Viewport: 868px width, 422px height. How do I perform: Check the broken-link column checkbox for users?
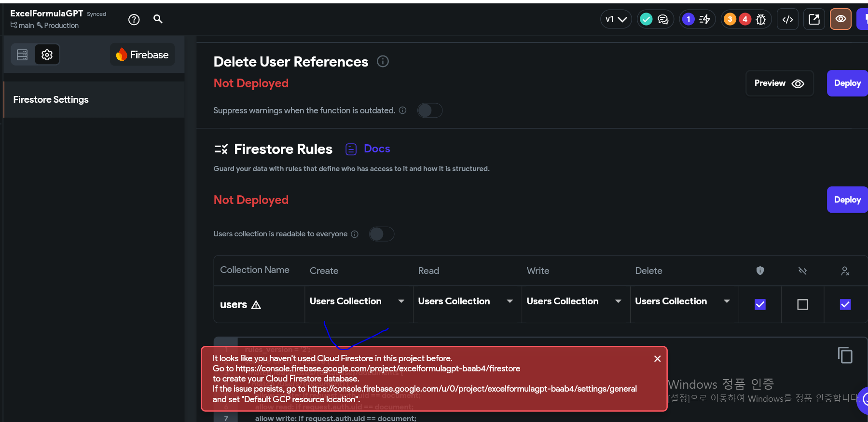pos(802,304)
